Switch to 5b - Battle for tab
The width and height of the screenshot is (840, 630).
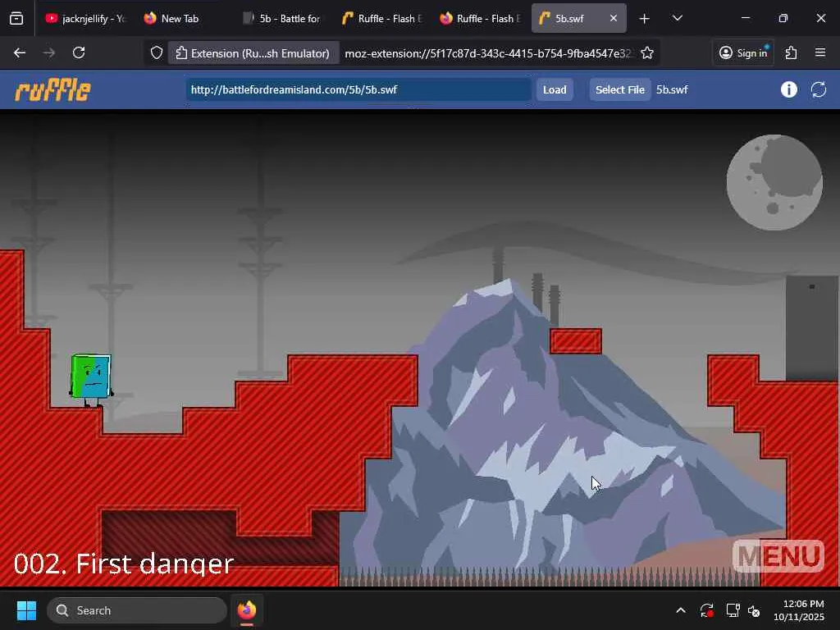pyautogui.click(x=283, y=19)
